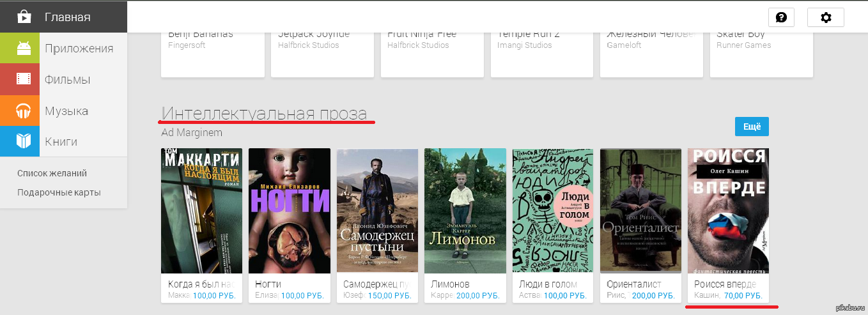Click Лимонов price 200,00 руб.
The image size is (868, 315).
coord(478,296)
